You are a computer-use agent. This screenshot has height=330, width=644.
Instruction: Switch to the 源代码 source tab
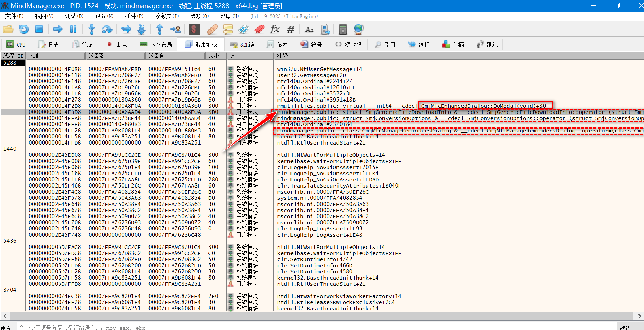pyautogui.click(x=348, y=45)
